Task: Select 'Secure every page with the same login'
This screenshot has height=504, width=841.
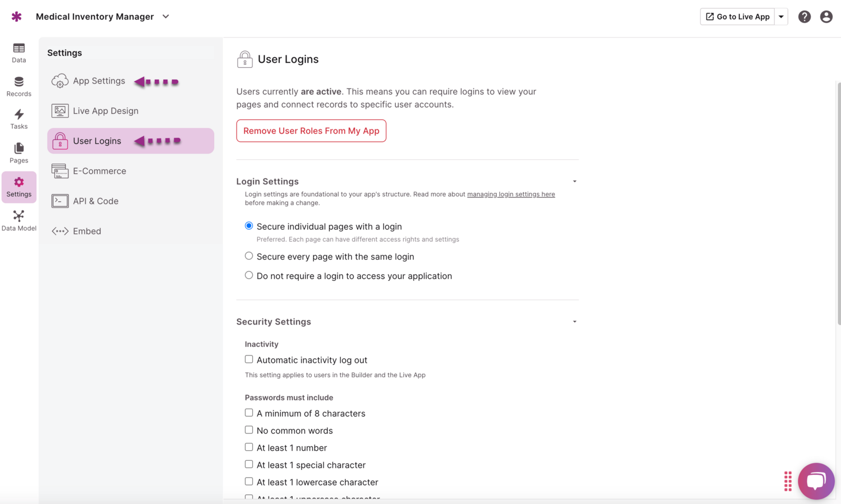Action: point(249,256)
